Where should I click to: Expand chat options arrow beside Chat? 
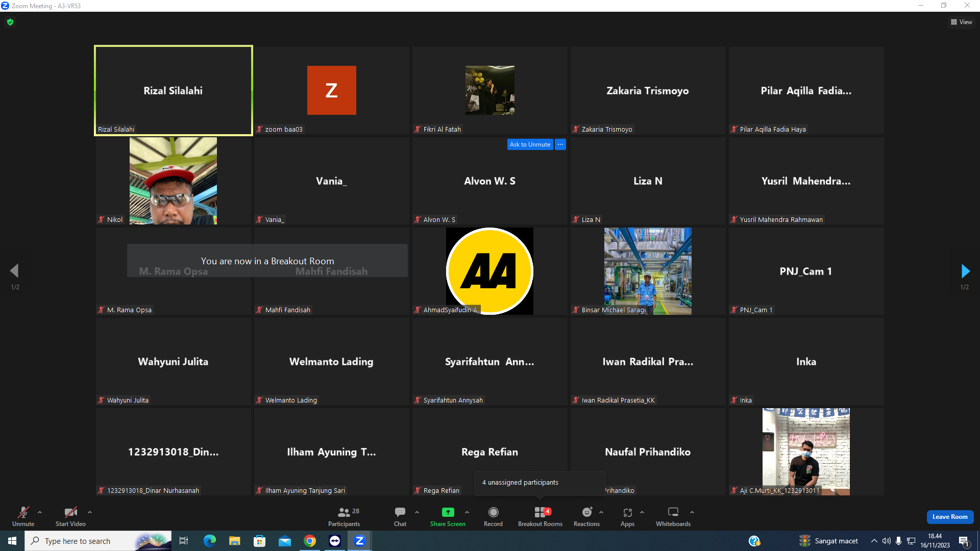(417, 512)
